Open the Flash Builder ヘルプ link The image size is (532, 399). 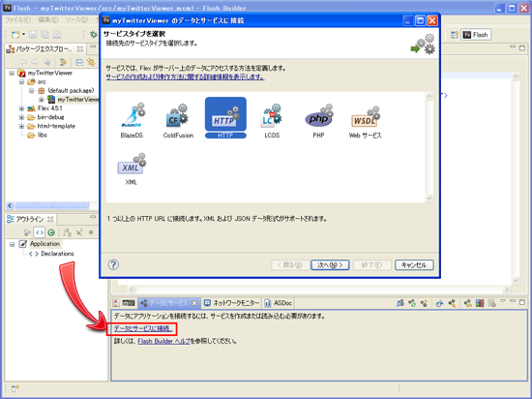click(163, 341)
